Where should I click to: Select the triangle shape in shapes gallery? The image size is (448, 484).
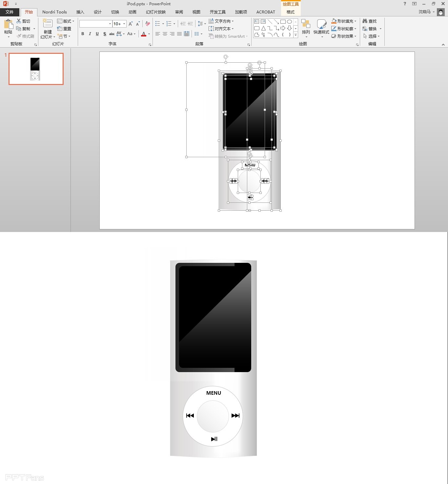[x=263, y=28]
